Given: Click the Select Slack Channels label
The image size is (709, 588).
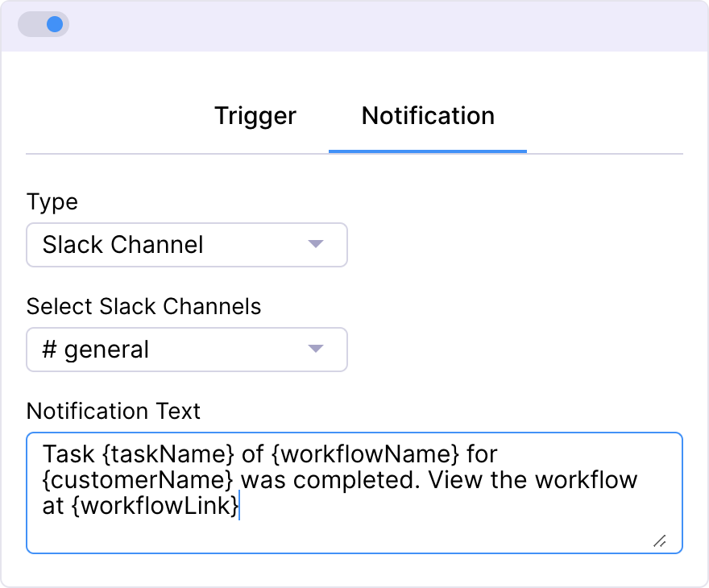Looking at the screenshot, I should 143,307.
